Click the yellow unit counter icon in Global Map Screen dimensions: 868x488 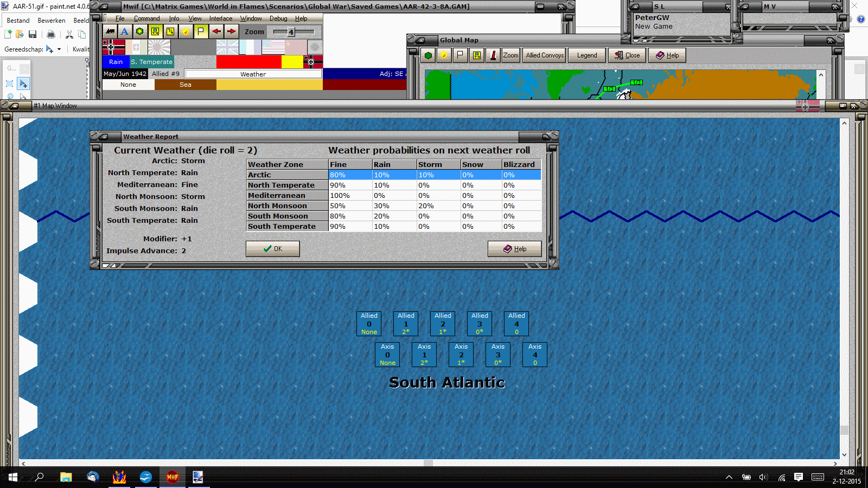477,55
